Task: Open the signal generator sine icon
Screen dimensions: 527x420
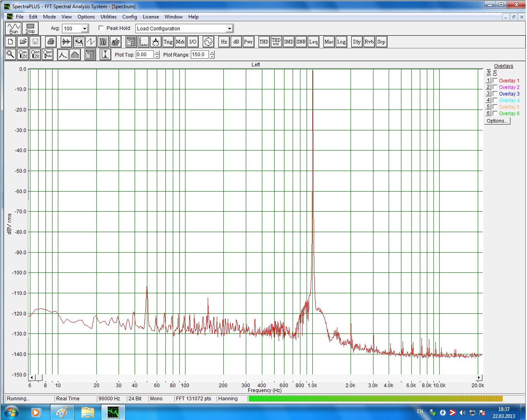Action: click(208, 42)
